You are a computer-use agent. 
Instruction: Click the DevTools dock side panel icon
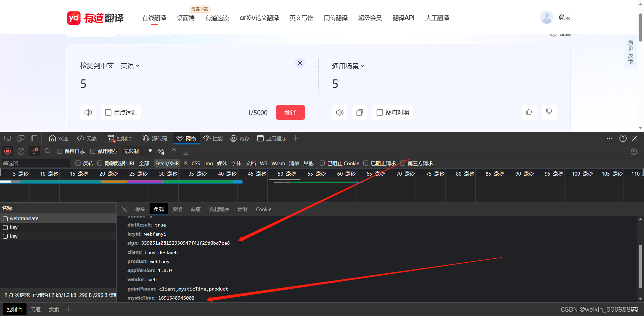pyautogui.click(x=34, y=138)
